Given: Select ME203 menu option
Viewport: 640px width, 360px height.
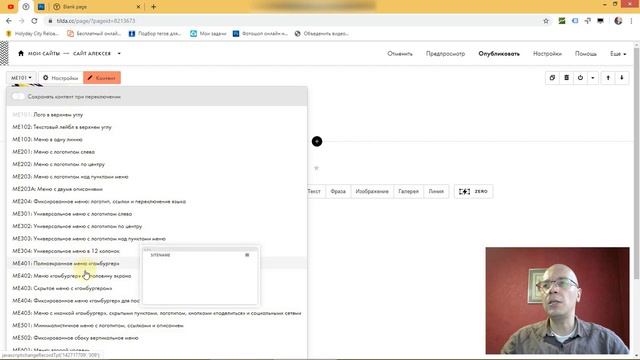Looking at the screenshot, I should tap(70, 177).
